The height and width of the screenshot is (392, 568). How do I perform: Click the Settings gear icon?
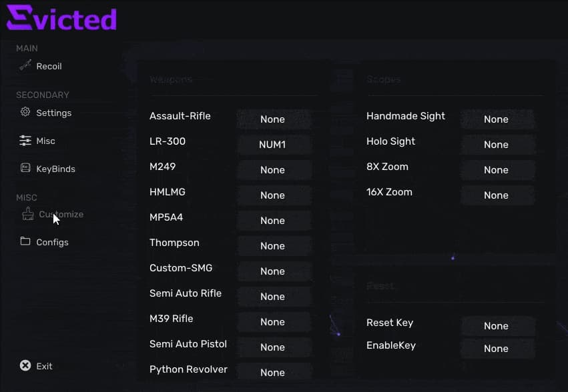coord(25,112)
